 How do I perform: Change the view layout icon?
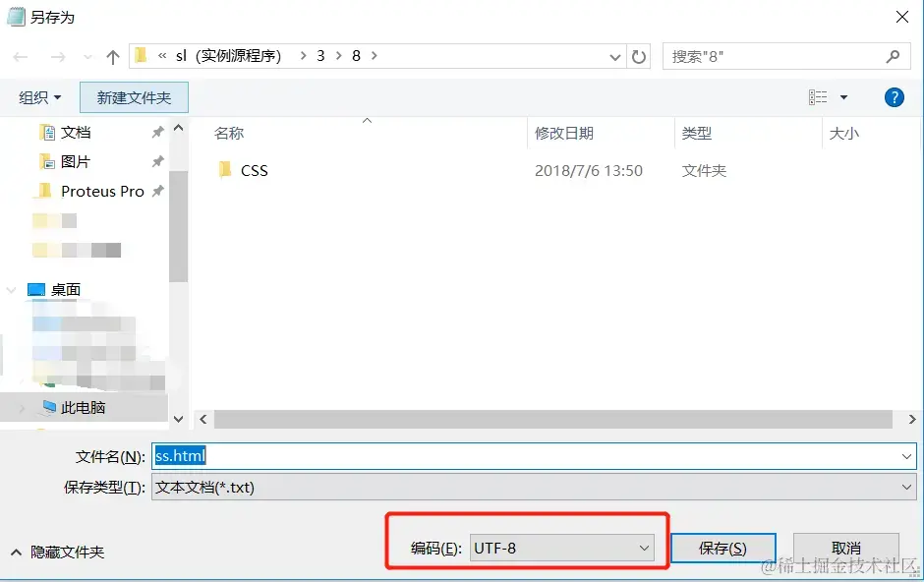click(817, 97)
